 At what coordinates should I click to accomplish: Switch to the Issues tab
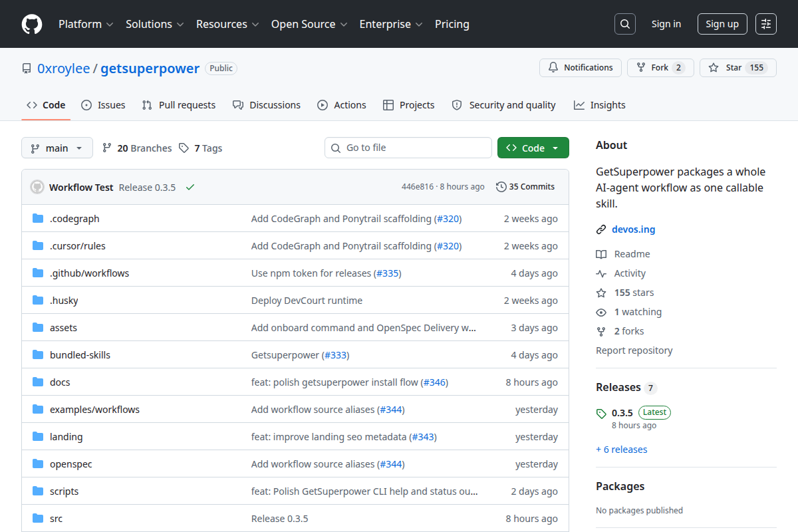103,105
